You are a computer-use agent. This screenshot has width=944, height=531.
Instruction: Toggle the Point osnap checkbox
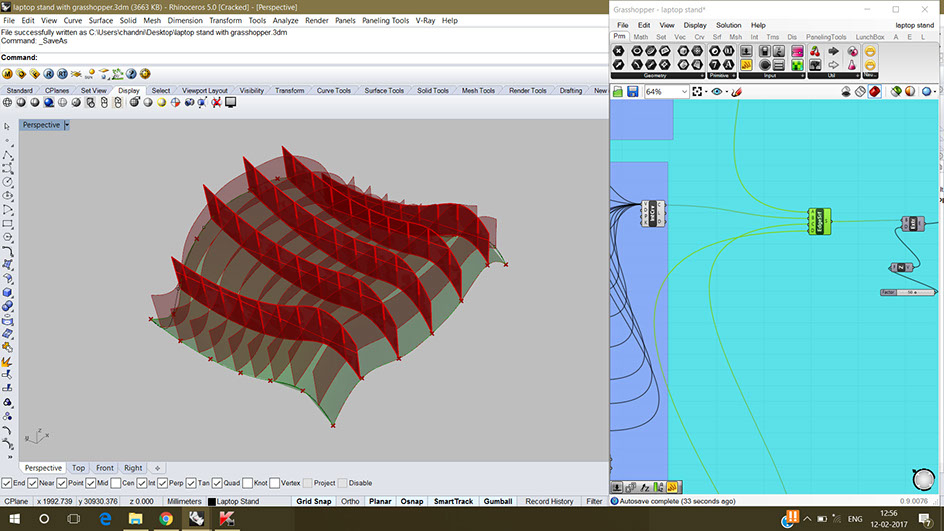(x=61, y=483)
